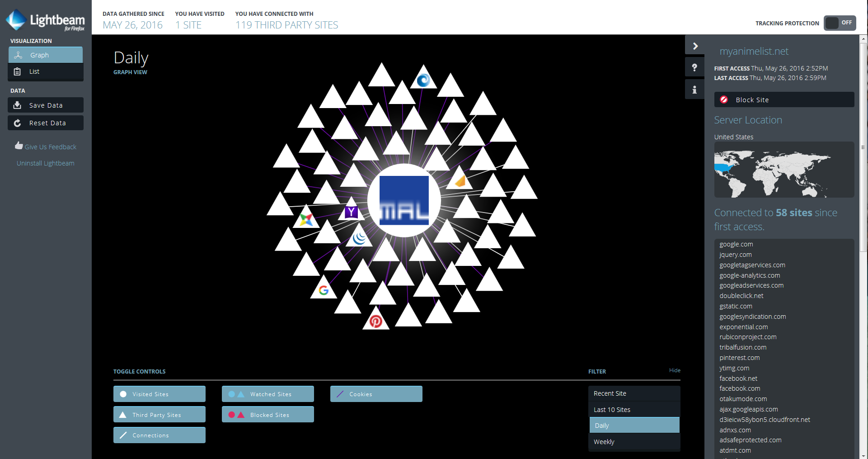Click Save Data button
This screenshot has height=459, width=868.
[x=46, y=105]
